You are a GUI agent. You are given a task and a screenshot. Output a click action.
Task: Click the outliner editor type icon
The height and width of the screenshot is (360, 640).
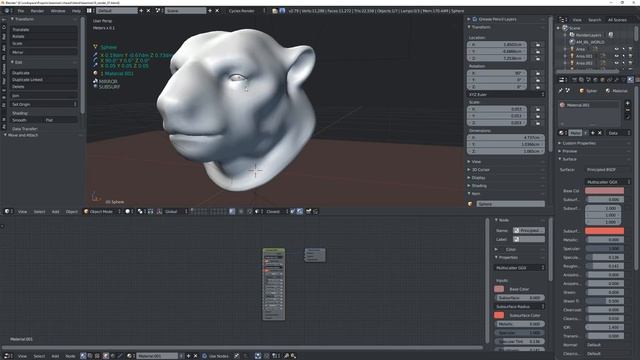point(563,20)
